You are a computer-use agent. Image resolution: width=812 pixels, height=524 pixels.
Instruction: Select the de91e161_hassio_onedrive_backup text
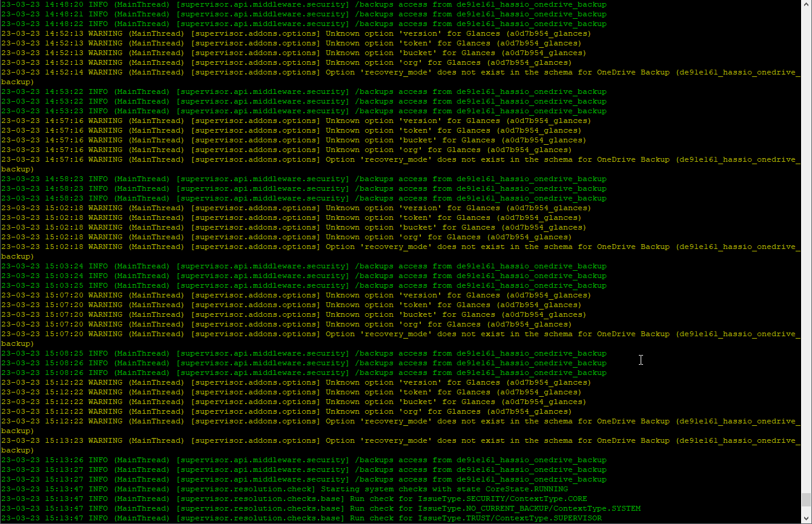[532, 460]
